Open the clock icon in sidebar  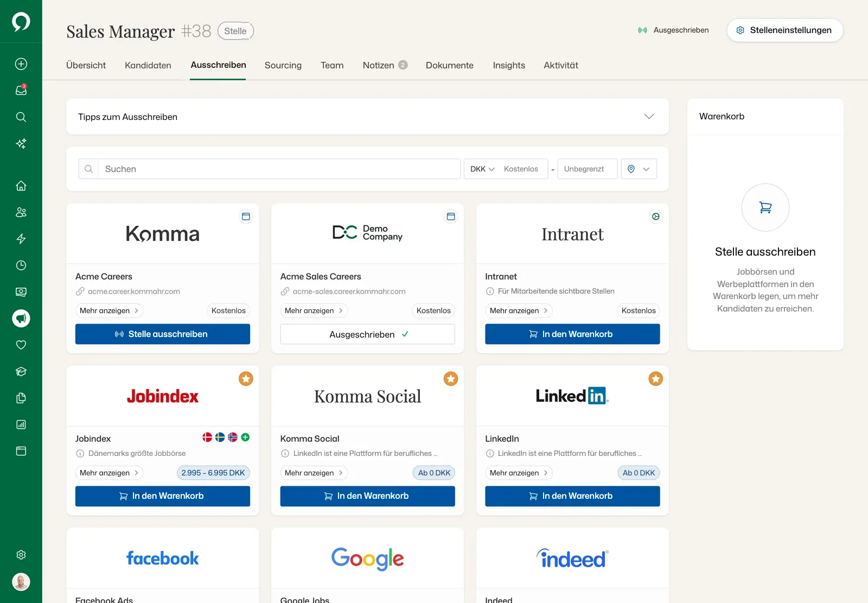click(21, 265)
